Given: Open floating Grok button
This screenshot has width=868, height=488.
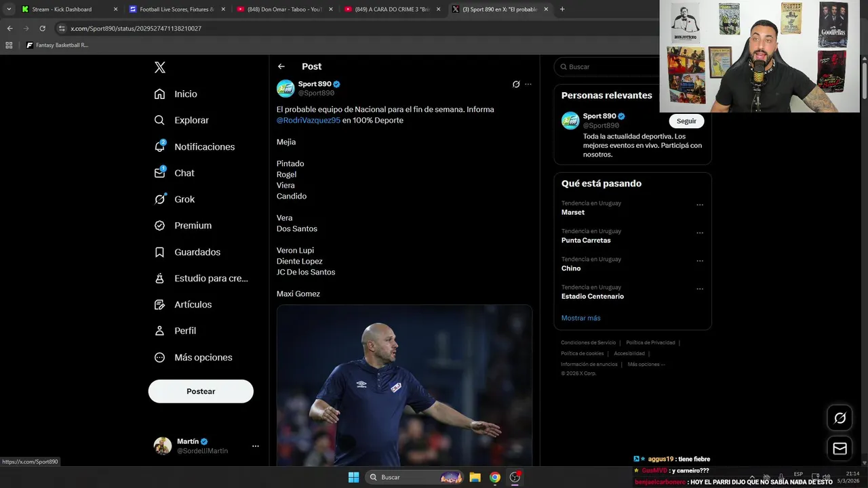Looking at the screenshot, I should click(840, 418).
